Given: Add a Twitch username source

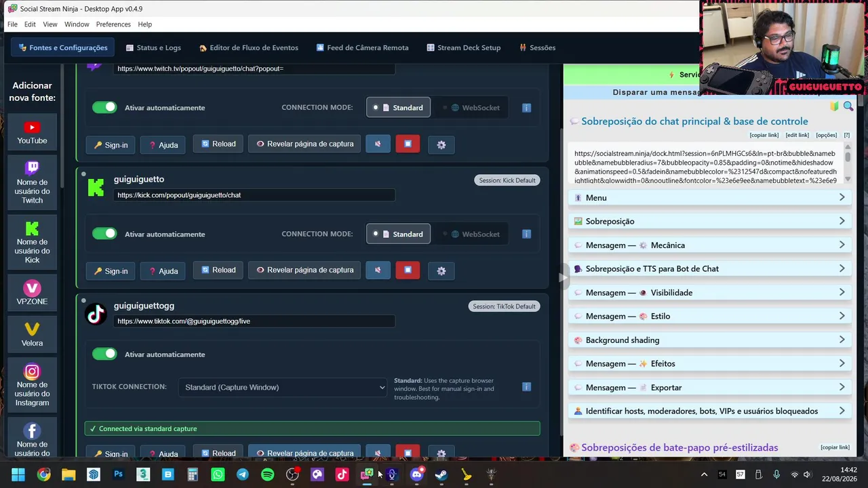Looking at the screenshot, I should (x=32, y=182).
